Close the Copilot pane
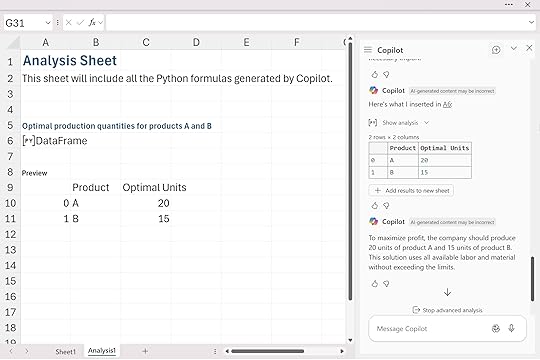Viewport: 540px width, 360px height. click(x=529, y=48)
